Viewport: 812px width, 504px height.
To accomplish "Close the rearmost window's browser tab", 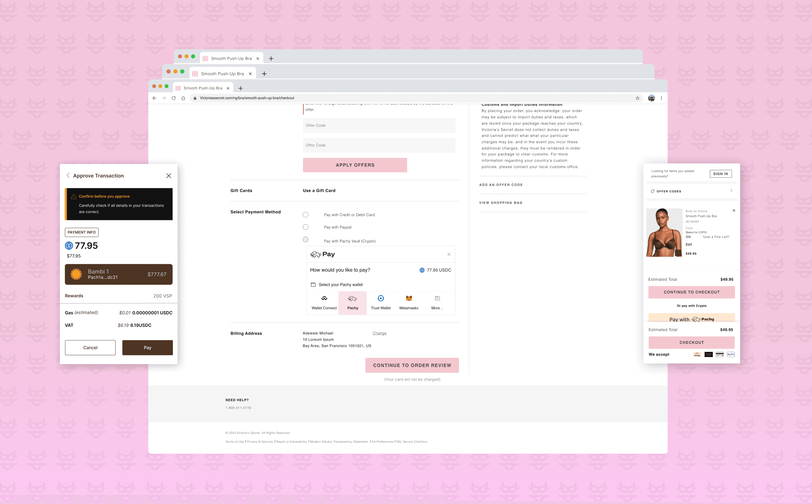I will point(258,59).
